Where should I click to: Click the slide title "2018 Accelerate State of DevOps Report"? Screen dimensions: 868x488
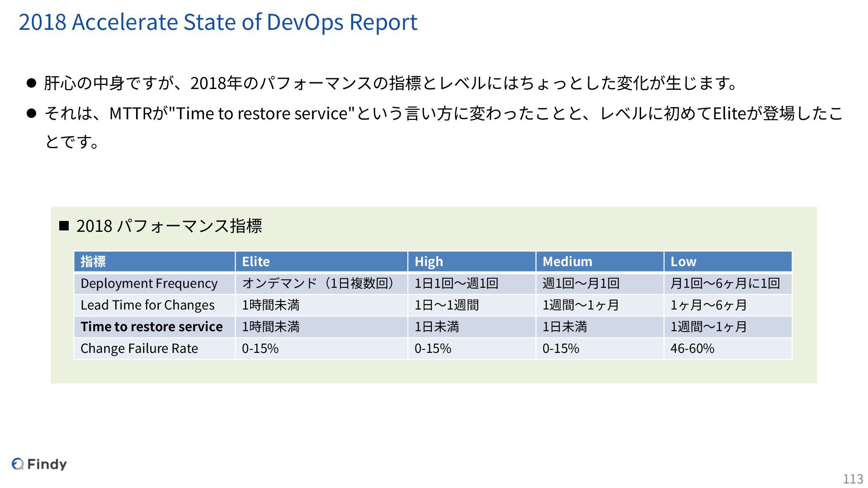[218, 22]
